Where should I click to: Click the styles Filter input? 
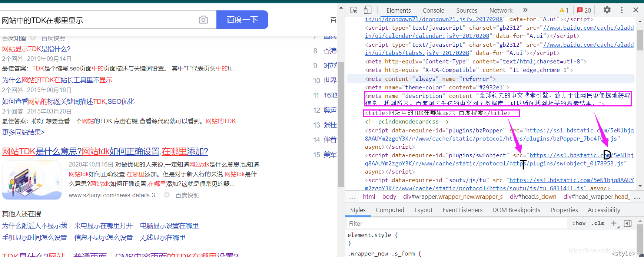click(x=457, y=224)
